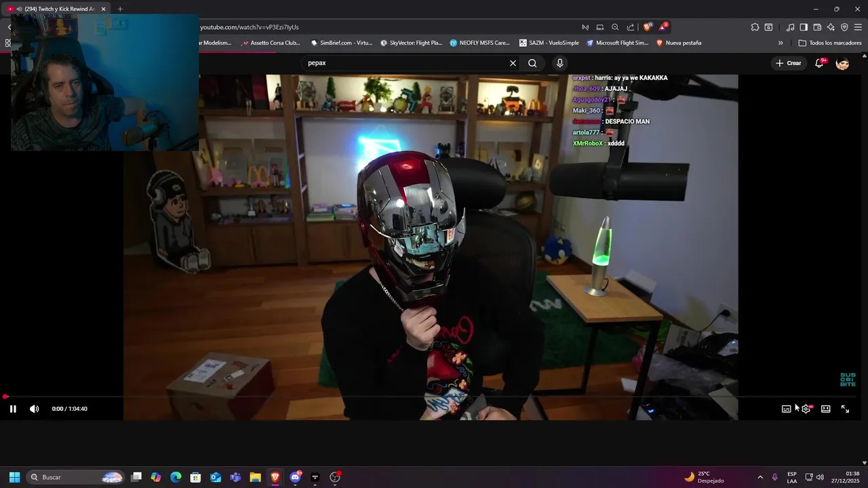This screenshot has height=488, width=868.
Task: Click the URL in the address bar
Action: [x=249, y=27]
